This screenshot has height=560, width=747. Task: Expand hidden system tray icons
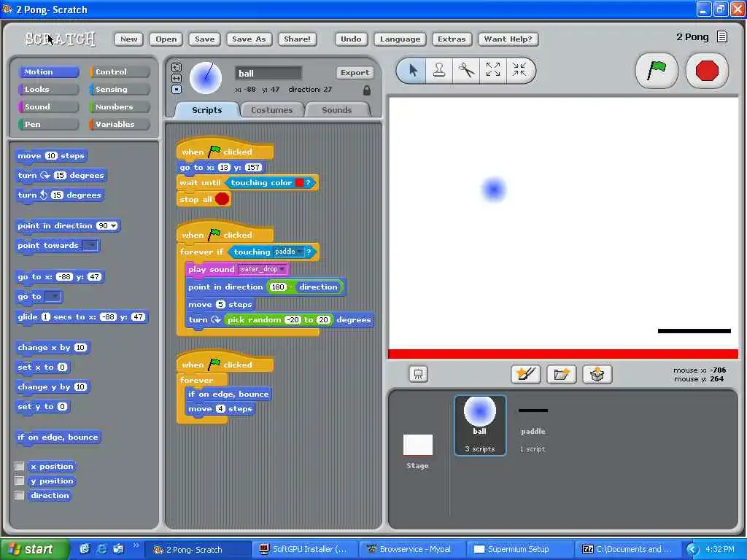(692, 549)
